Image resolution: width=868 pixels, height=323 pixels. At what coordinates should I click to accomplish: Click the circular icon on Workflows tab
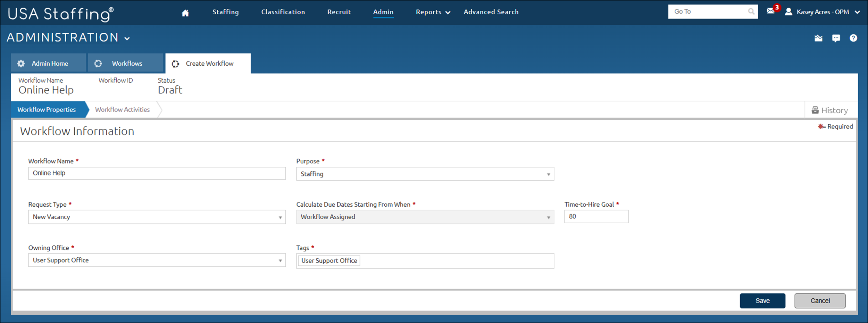pos(98,64)
